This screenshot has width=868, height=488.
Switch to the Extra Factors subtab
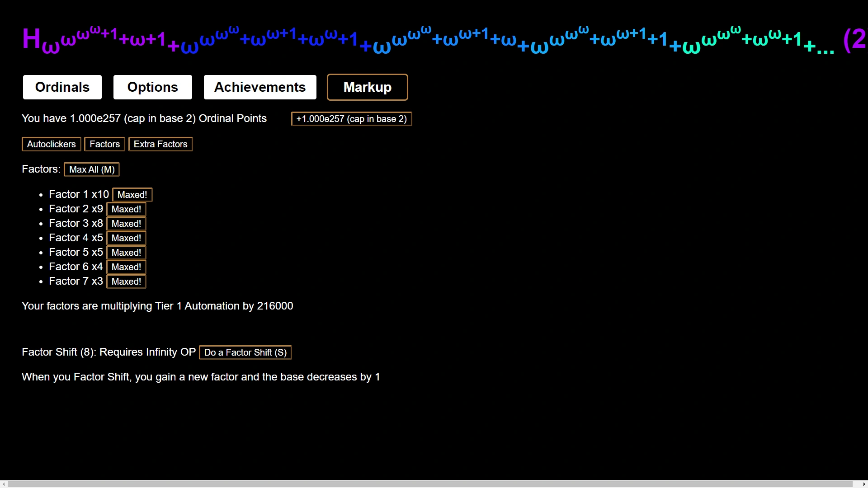pyautogui.click(x=160, y=144)
